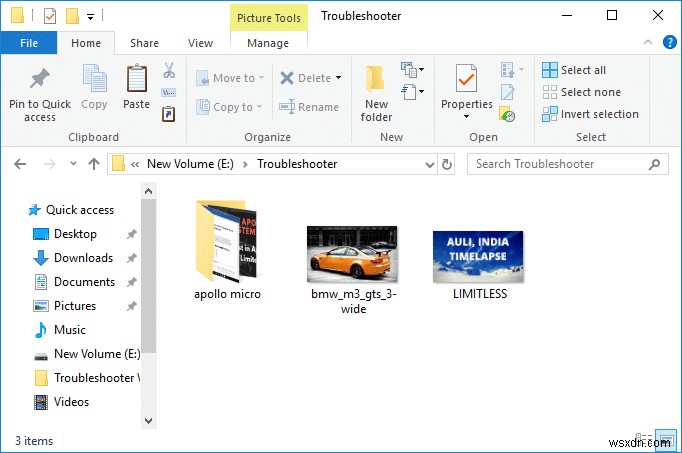Click the Paste shortcut icon
Viewport: 682px width, 453px height.
pos(169,114)
